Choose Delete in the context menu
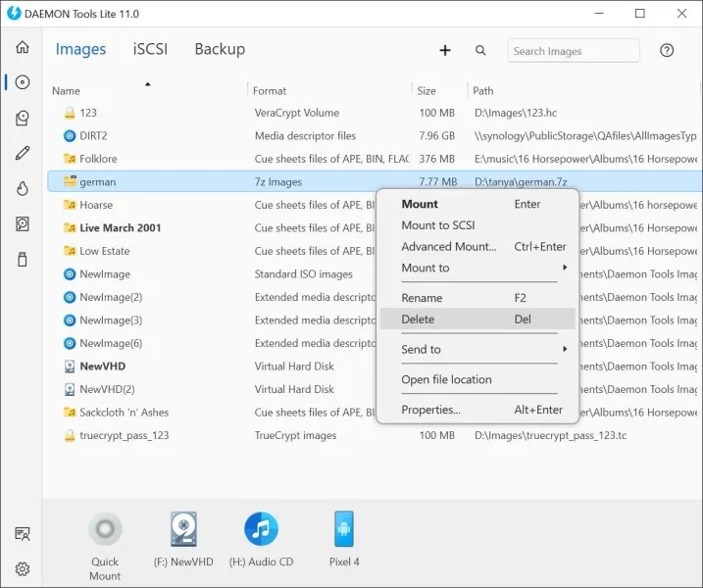Screen dimensions: 703x588 [477, 319]
